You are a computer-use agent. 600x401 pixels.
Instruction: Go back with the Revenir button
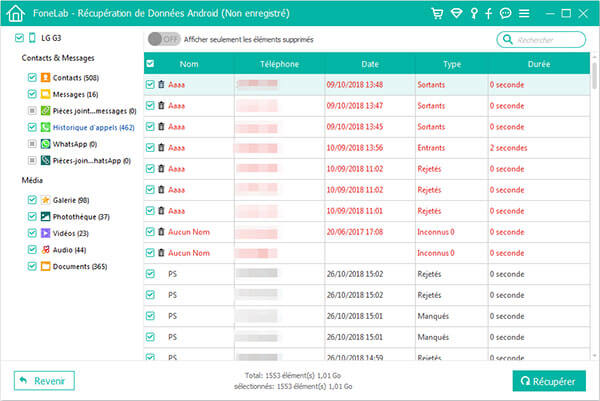point(44,380)
